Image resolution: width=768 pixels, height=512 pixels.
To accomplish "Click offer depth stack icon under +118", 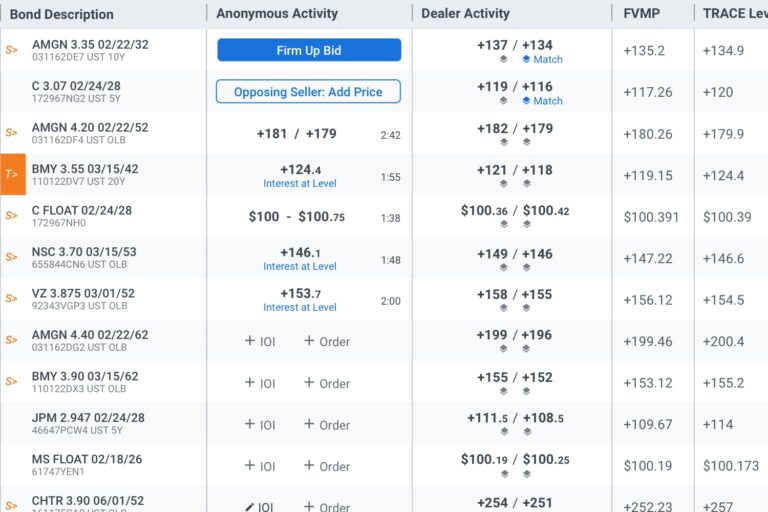I will (527, 184).
